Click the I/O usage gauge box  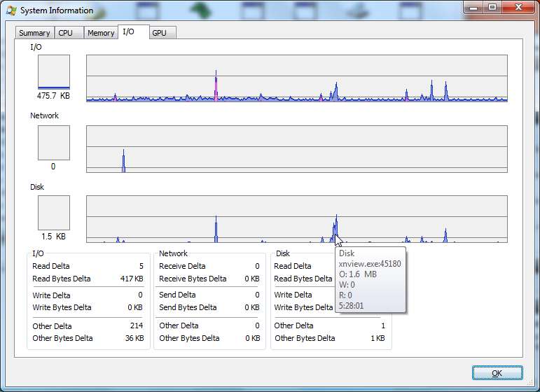[x=54, y=72]
